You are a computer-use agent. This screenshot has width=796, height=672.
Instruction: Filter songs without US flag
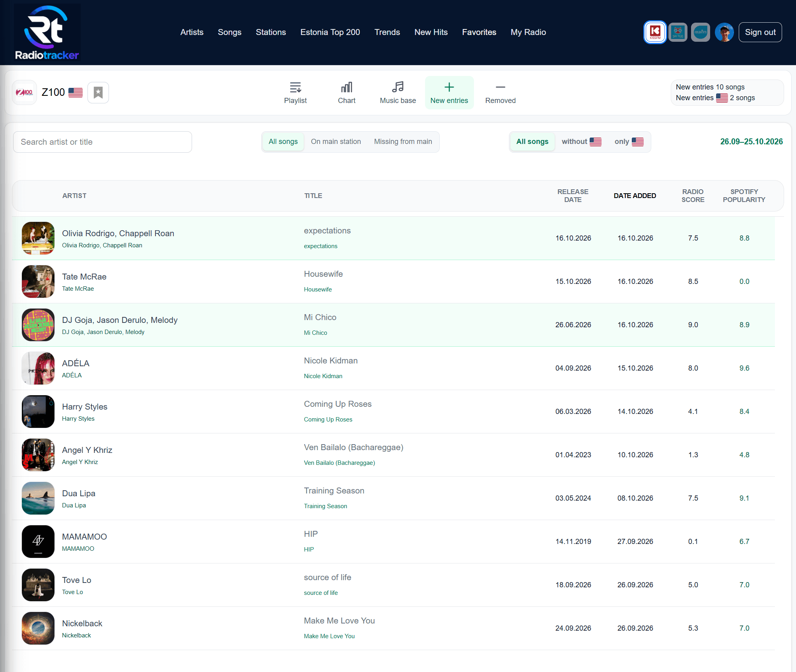tap(581, 142)
